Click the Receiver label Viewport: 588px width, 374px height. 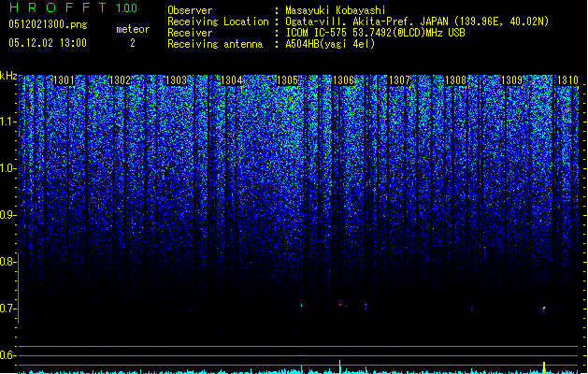[190, 33]
